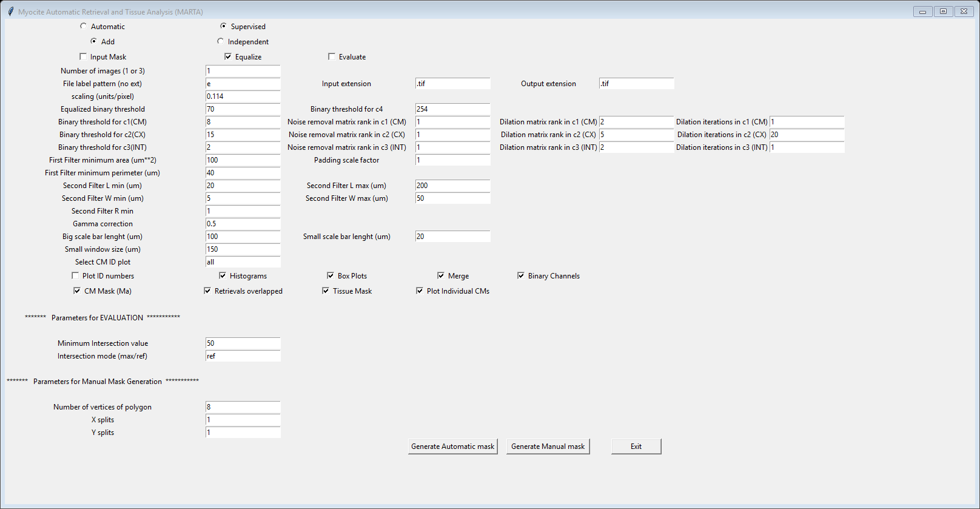Click the Input extension field

pos(452,84)
